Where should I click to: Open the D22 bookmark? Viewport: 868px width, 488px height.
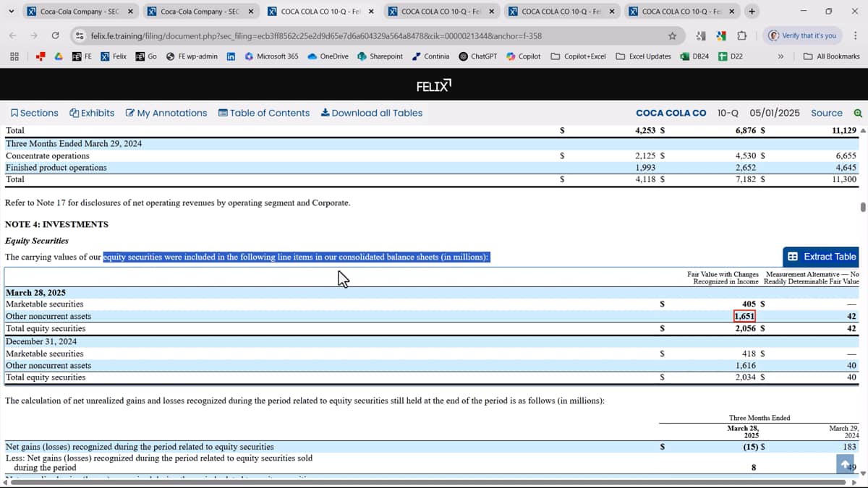[731, 56]
